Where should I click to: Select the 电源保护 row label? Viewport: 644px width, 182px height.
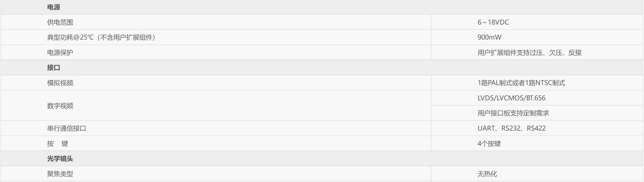[60, 53]
